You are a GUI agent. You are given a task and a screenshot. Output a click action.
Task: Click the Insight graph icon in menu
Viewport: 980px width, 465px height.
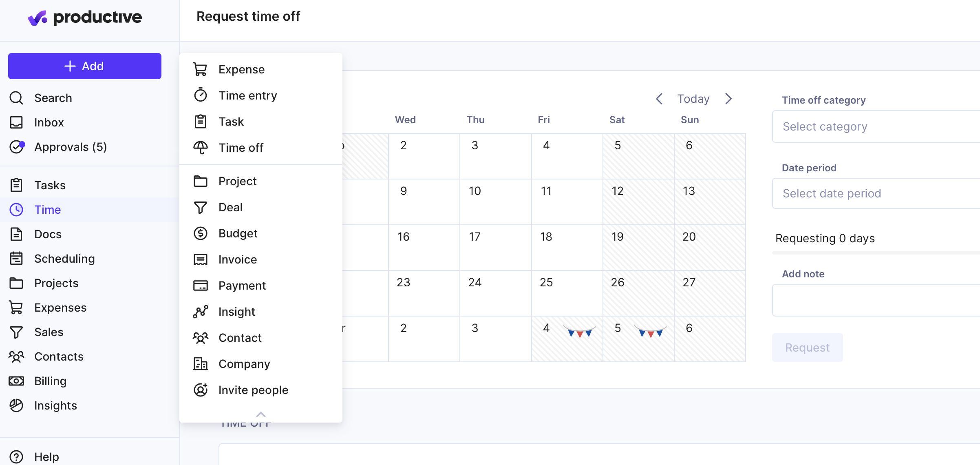(201, 312)
